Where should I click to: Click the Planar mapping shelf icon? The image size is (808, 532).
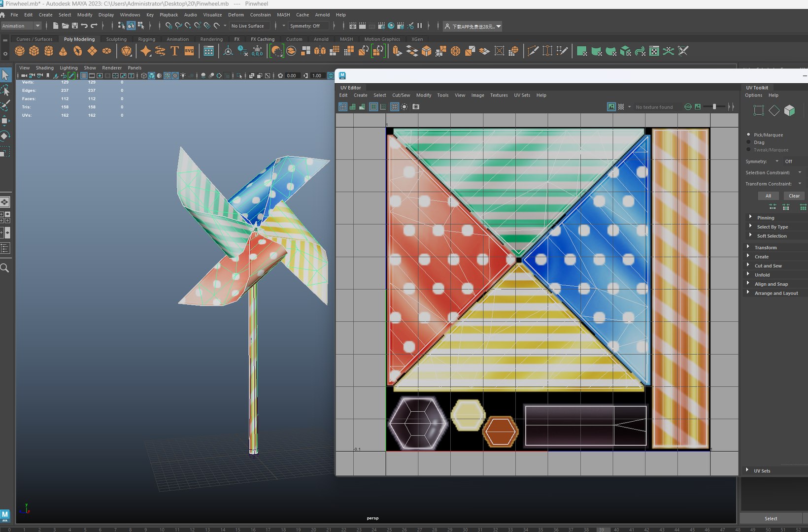[x=582, y=51]
